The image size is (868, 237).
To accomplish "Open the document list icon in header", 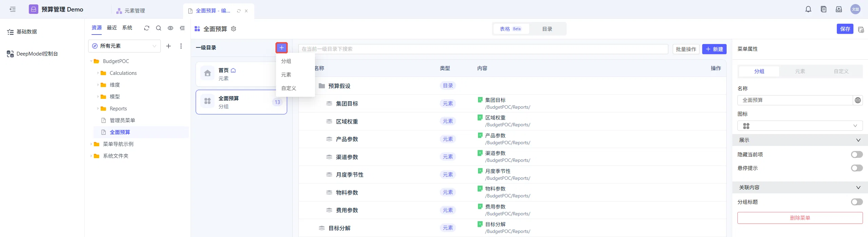I will pyautogui.click(x=824, y=9).
